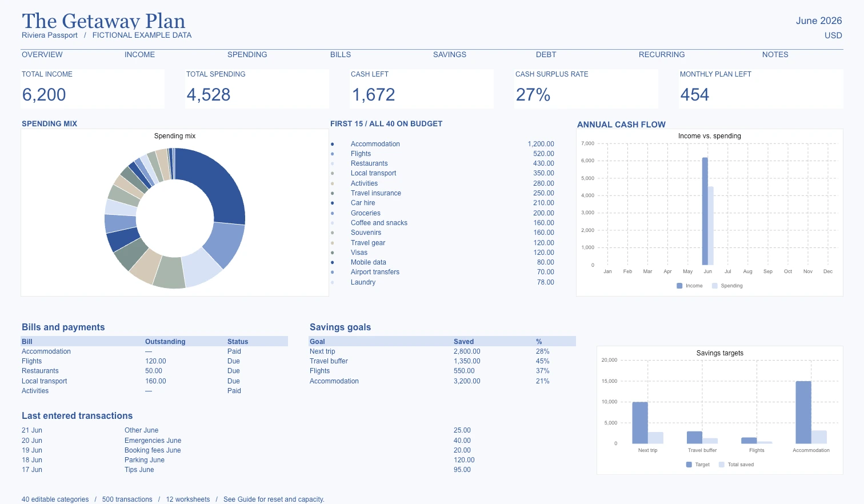Select the Monthly Plan Left value 454

click(694, 95)
